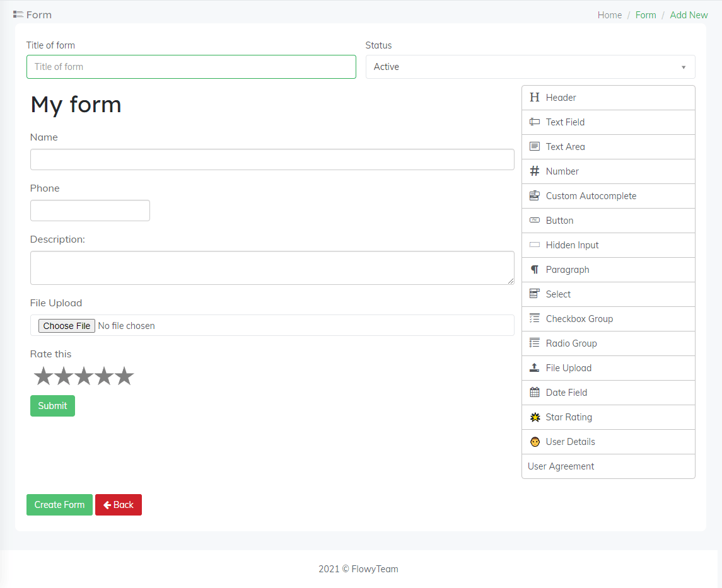
Task: Select the File Upload icon in sidebar
Action: 535,368
